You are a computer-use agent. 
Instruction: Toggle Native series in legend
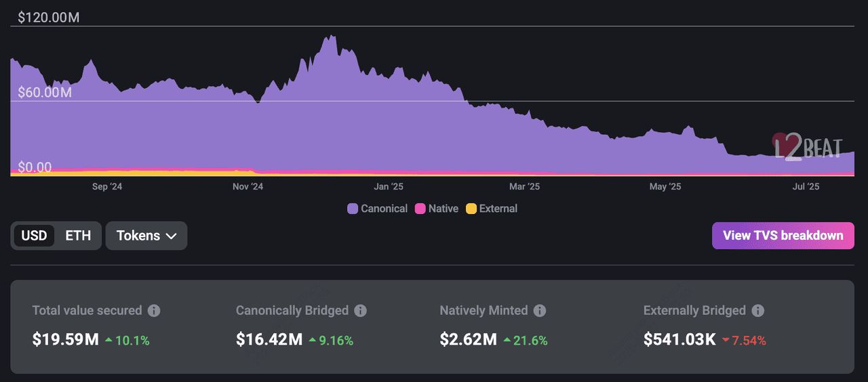coord(437,209)
